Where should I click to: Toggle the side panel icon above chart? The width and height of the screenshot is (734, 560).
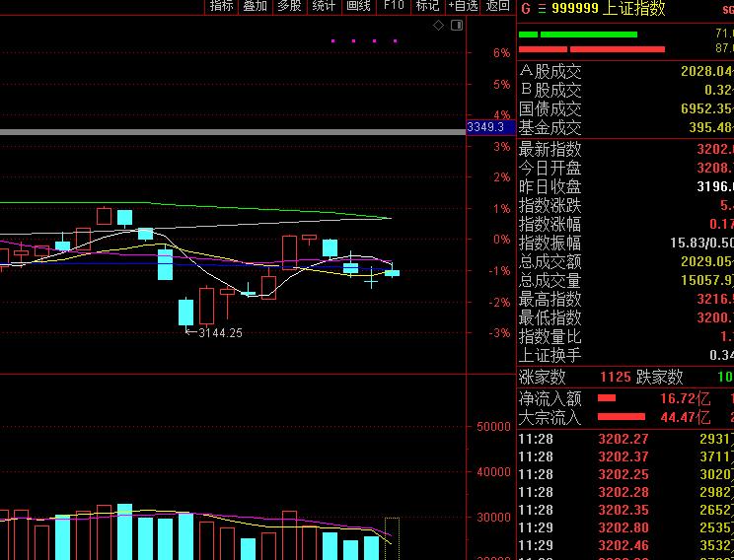[x=455, y=27]
